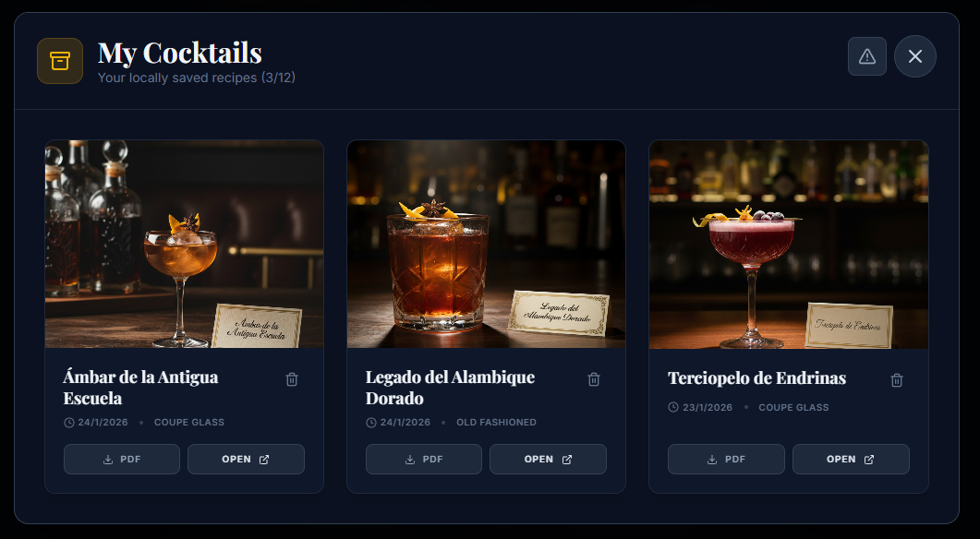Export Legado del Alambique Dorado as PDF
Viewport: 980px width, 539px height.
[424, 459]
